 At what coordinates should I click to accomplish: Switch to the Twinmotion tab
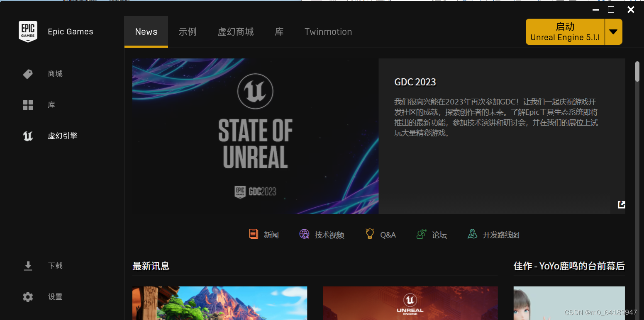[328, 32]
